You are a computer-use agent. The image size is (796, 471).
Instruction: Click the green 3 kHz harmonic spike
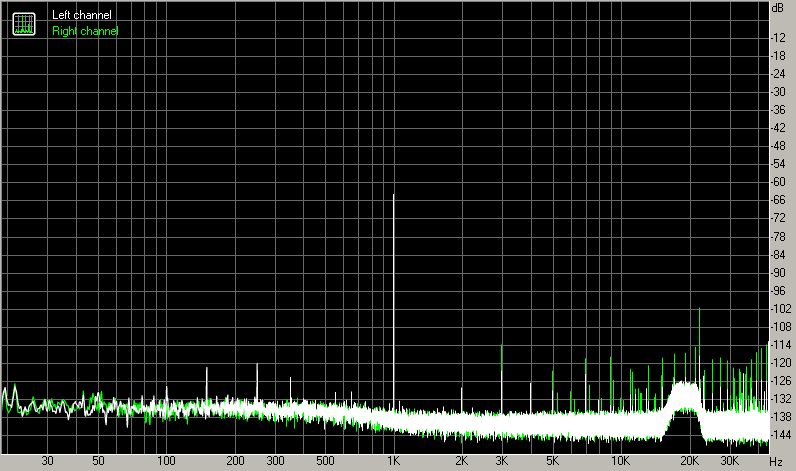(x=502, y=358)
